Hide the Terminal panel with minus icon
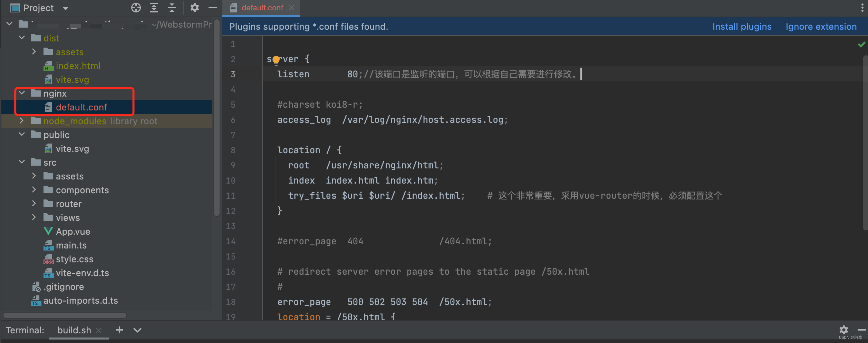Viewport: 868px width, 343px height. (x=861, y=330)
